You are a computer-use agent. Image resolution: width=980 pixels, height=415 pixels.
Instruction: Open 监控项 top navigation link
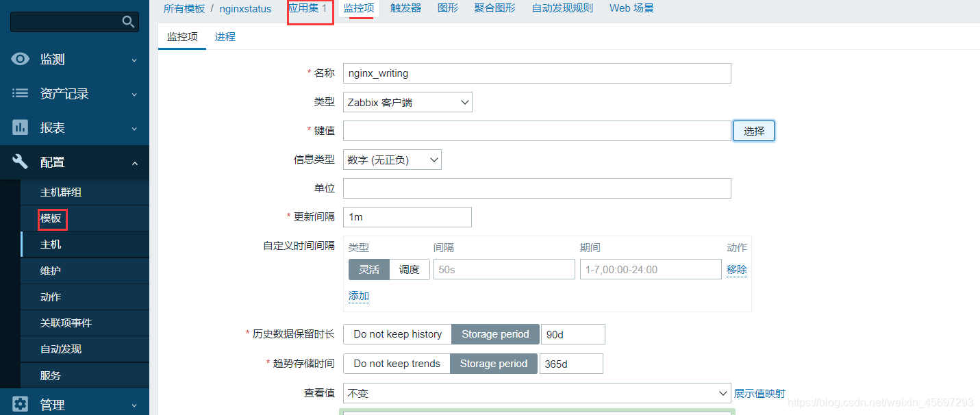point(359,8)
